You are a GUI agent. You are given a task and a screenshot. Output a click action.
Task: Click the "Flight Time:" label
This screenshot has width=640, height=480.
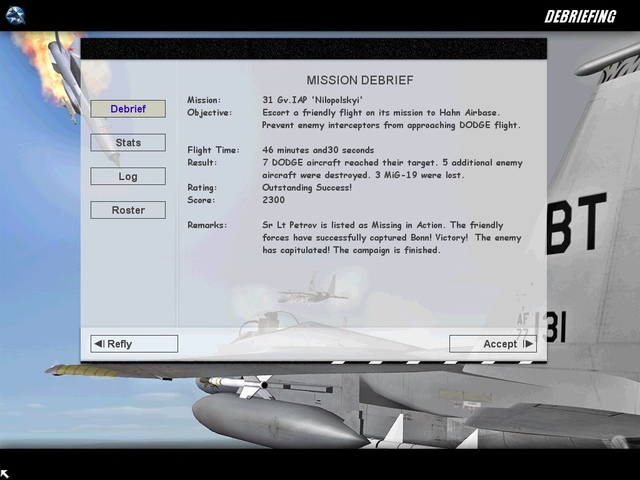tap(213, 150)
